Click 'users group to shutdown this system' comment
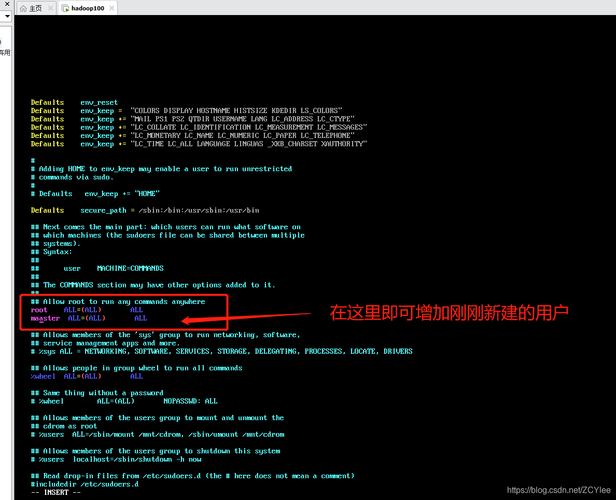The image size is (616, 500). pyautogui.click(x=156, y=451)
